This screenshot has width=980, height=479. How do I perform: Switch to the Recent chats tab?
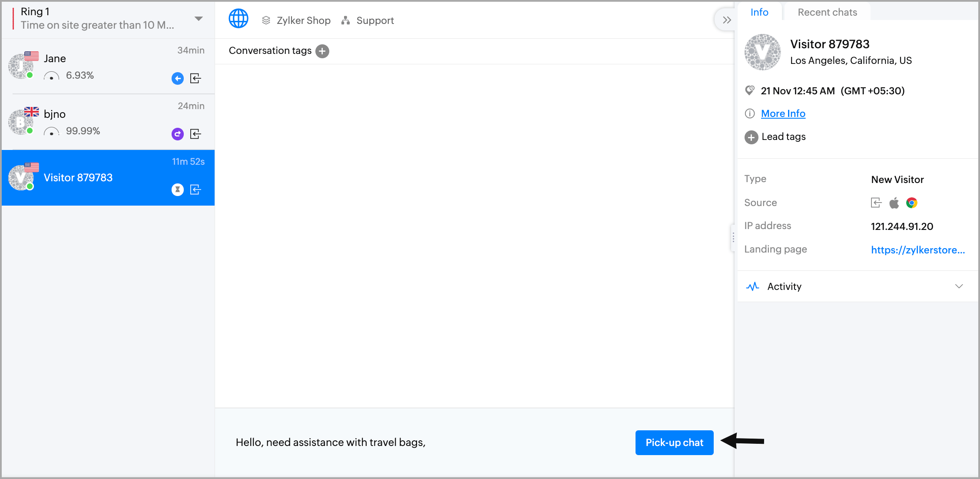827,12
